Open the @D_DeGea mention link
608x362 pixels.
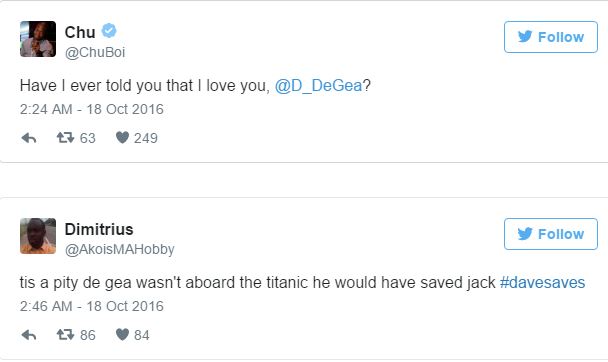click(x=318, y=86)
